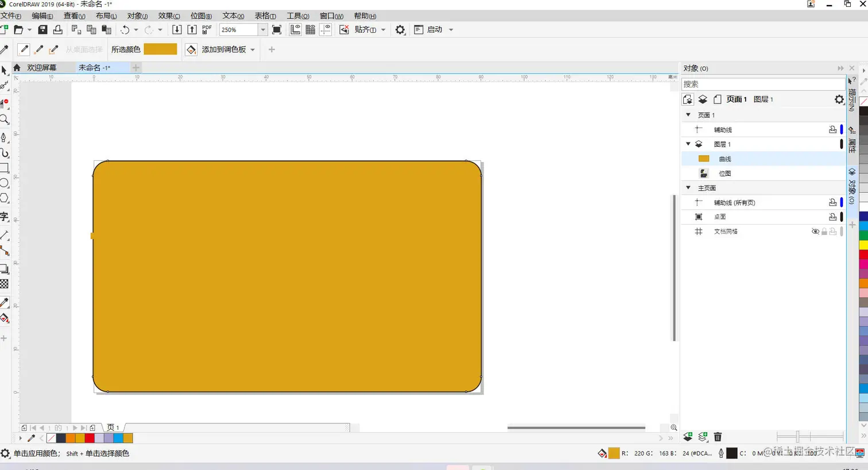Click the new layer icon at Objects panel bottom

tap(688, 437)
